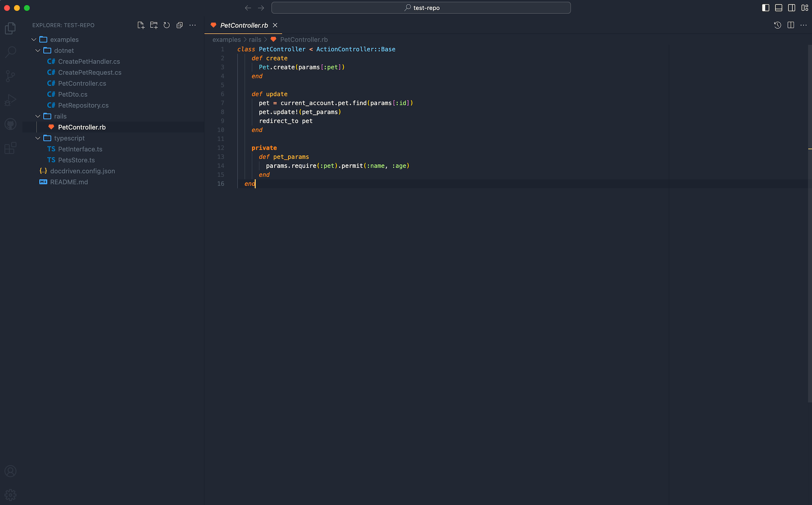Toggle the primary sidebar visibility
812x505 pixels.
tap(766, 8)
